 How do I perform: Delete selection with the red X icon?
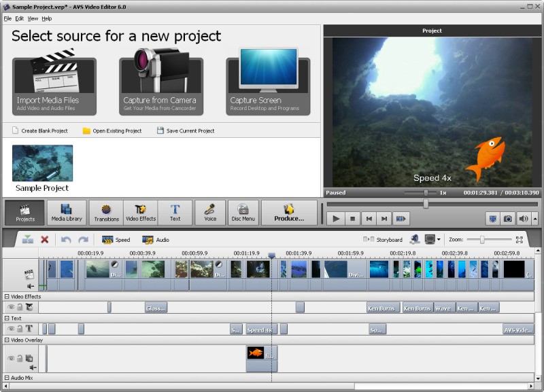44,239
